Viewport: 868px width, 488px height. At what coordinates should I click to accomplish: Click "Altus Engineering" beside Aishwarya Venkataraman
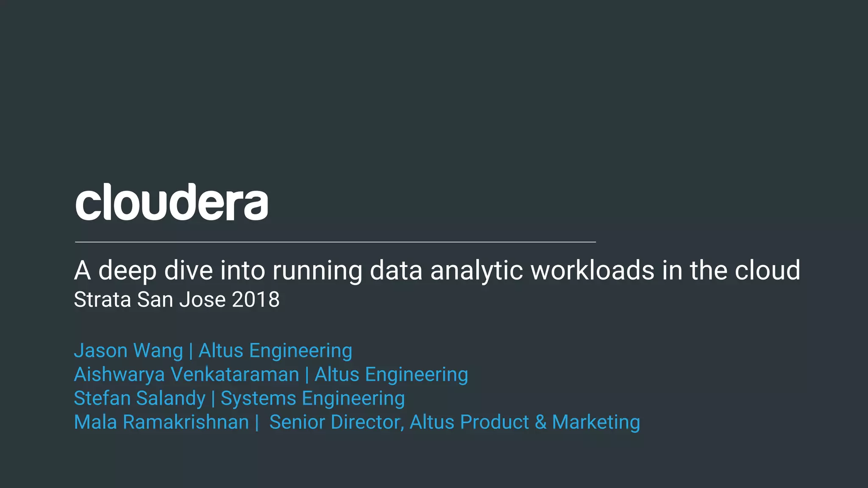391,375
